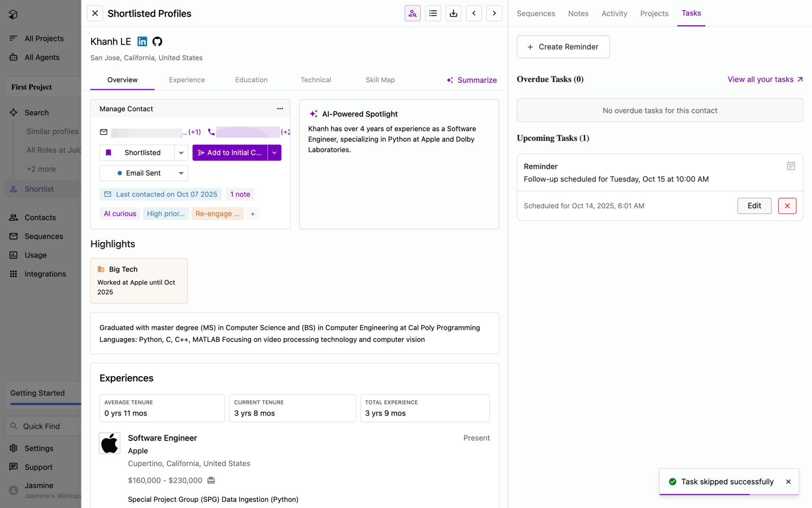Switch to list view icon

point(433,13)
